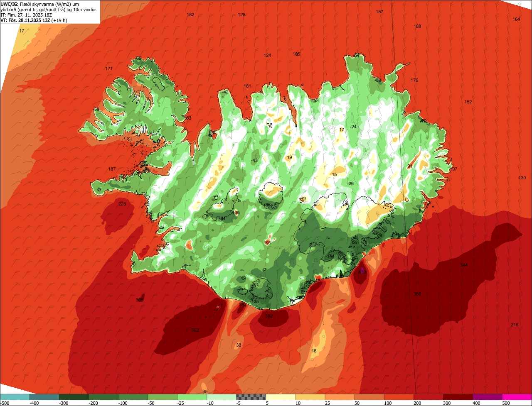
Task: Click the map value 19
Action: pos(289,157)
